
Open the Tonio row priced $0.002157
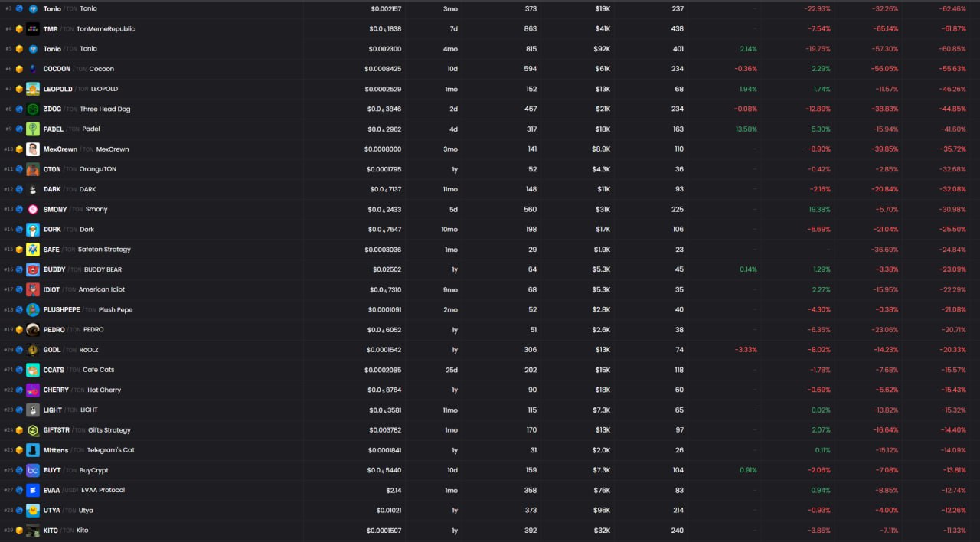coord(490,9)
